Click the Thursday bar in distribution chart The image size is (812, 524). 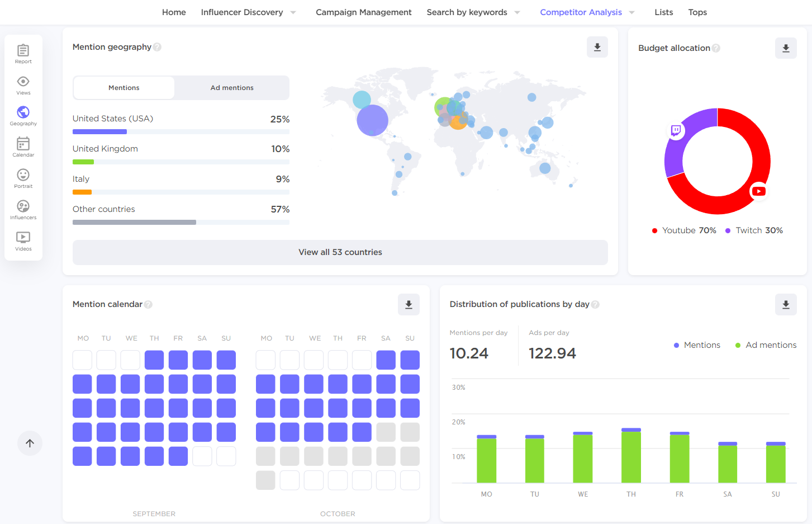[631, 456]
